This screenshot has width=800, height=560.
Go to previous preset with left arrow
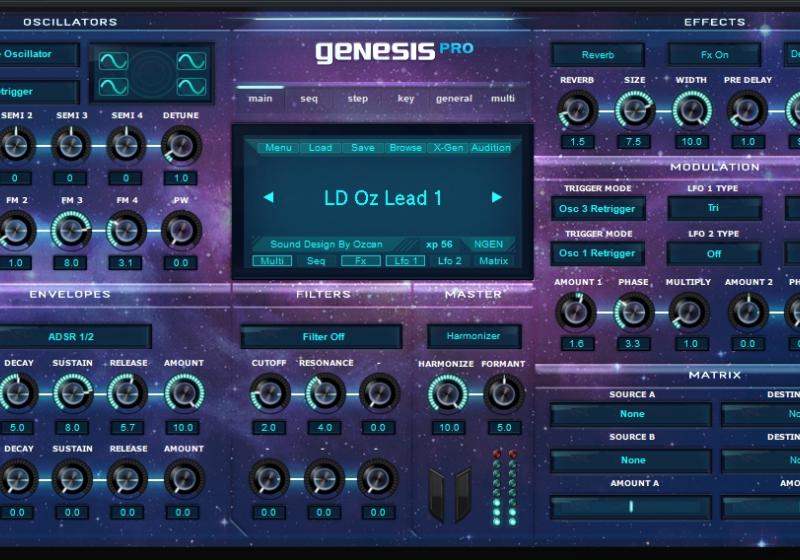pyautogui.click(x=268, y=197)
